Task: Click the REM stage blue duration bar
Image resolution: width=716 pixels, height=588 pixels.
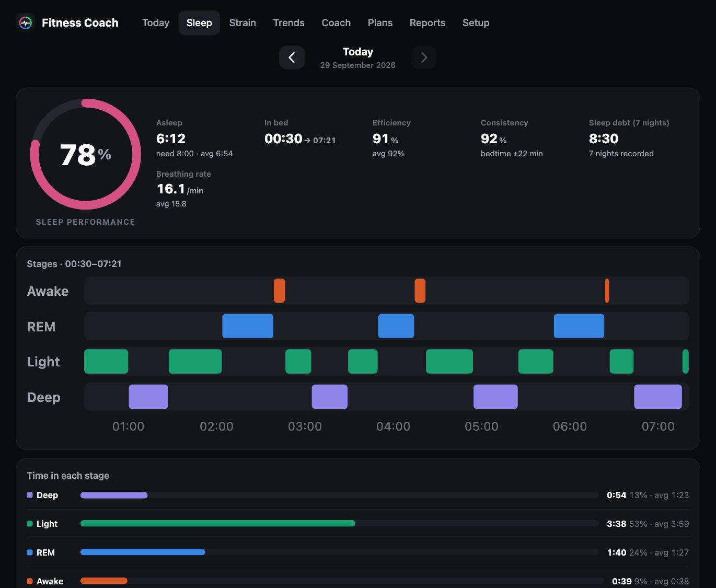Action: (143, 552)
